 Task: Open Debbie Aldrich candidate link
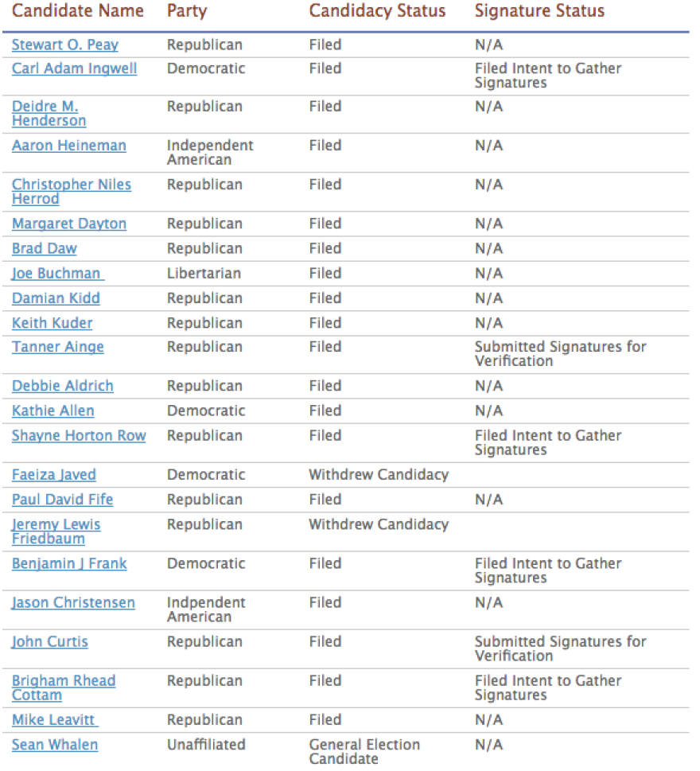[x=62, y=386]
